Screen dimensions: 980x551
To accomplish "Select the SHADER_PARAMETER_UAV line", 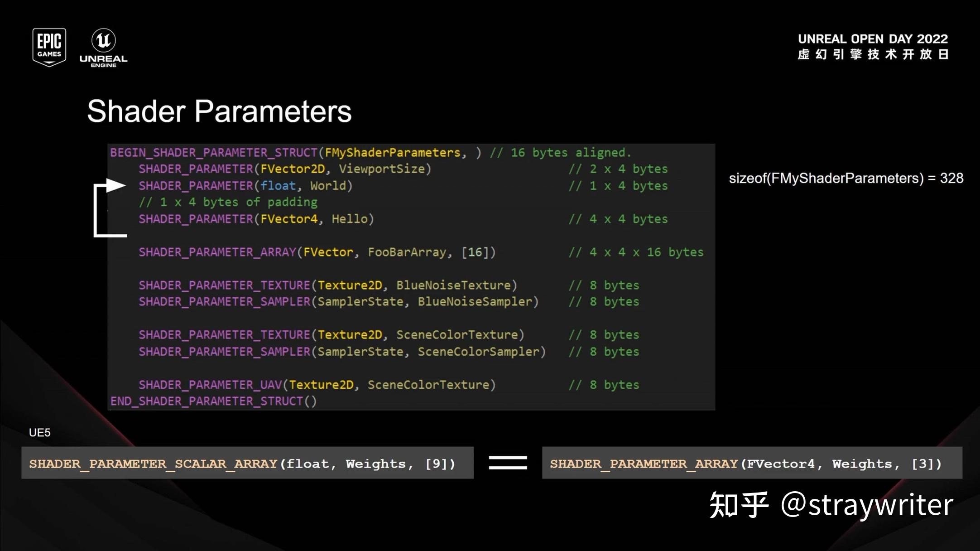I will pyautogui.click(x=317, y=384).
